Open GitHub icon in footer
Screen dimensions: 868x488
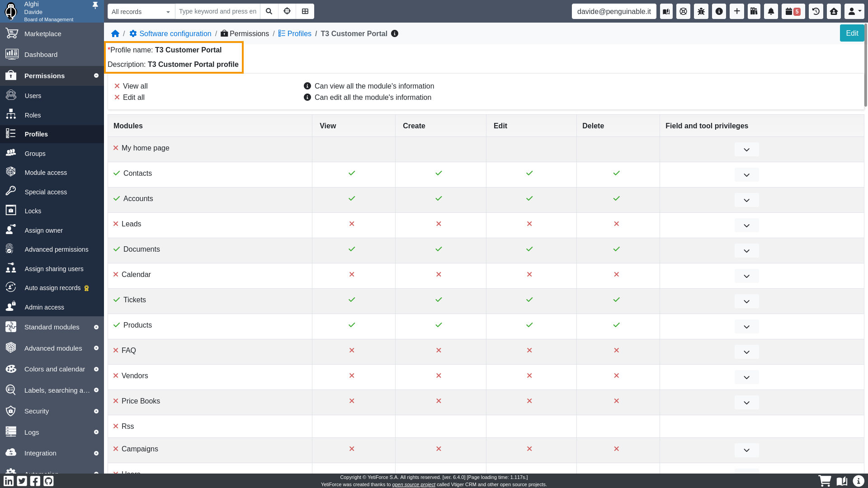tap(48, 481)
